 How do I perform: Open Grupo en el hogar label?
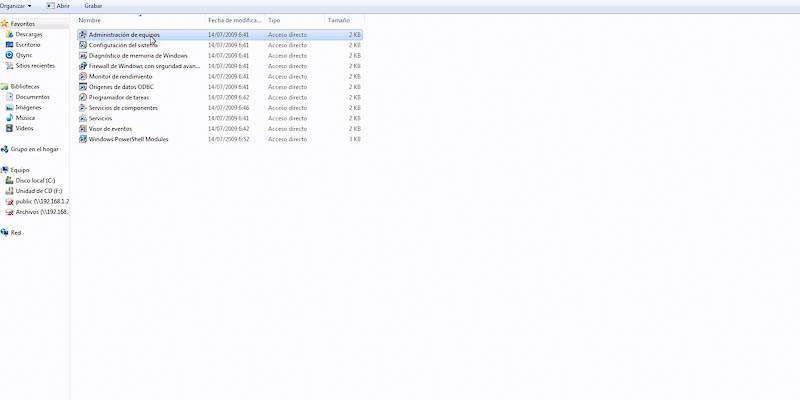[35, 149]
